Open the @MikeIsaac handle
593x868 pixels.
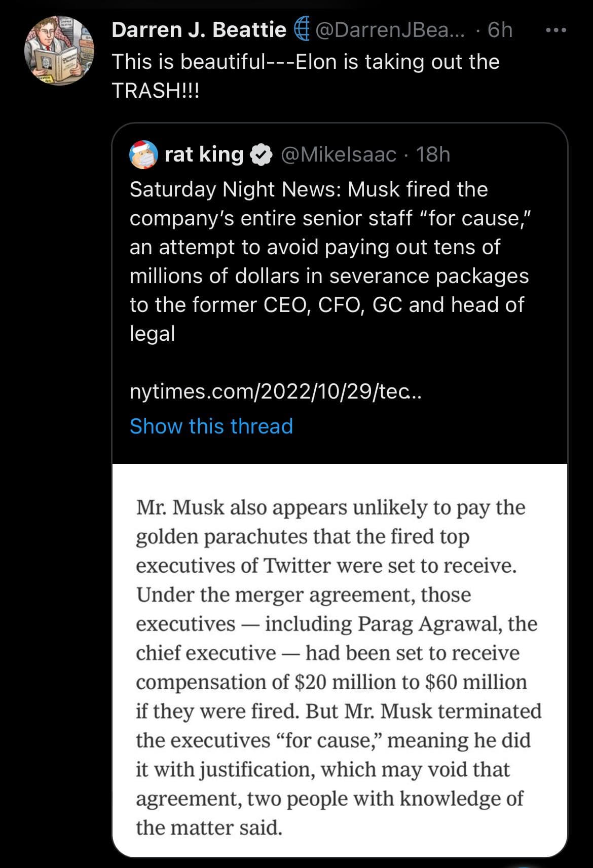pos(338,154)
